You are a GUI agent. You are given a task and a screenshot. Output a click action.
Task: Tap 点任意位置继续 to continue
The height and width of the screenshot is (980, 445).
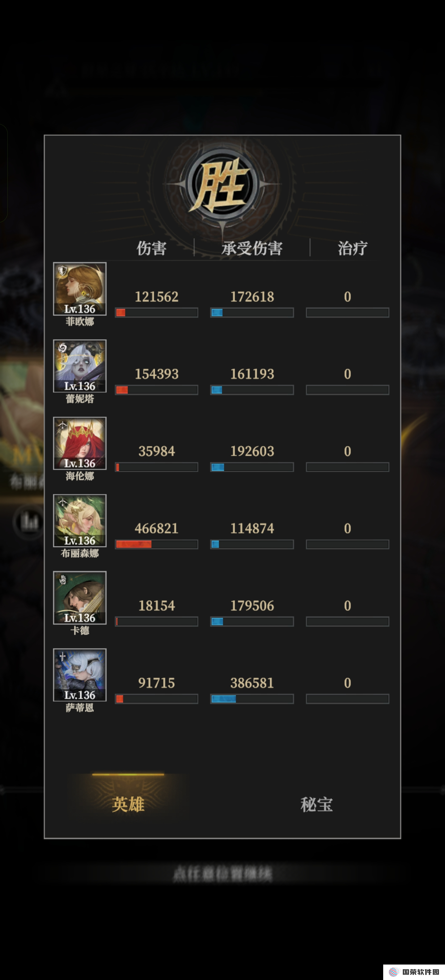[x=222, y=874]
